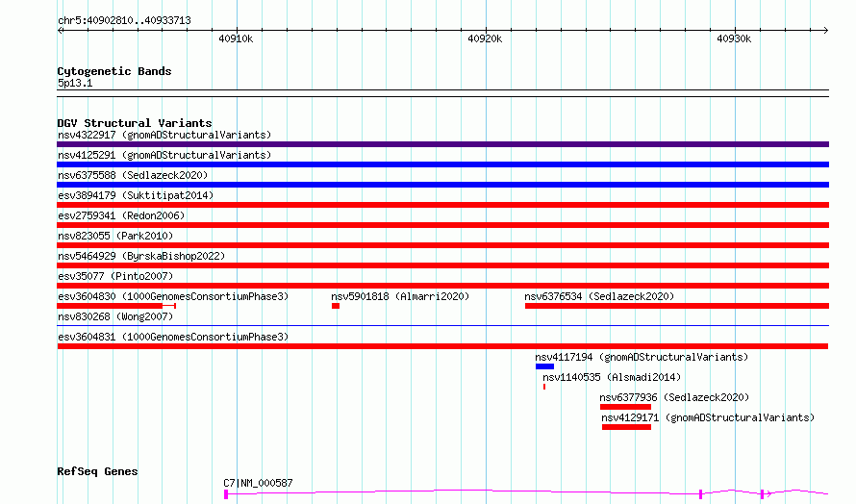Click the tiny red nsv1140535 variant mark
The height and width of the screenshot is (504, 856).
click(544, 387)
